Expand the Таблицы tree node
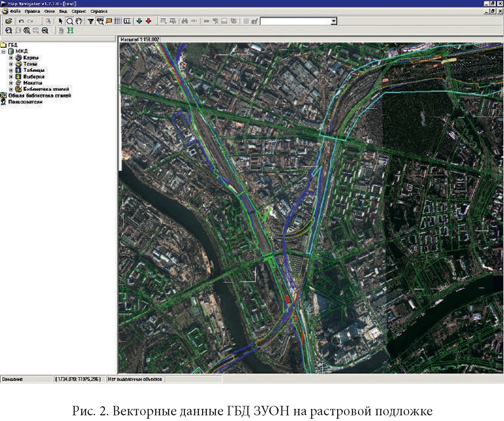The width and height of the screenshot is (504, 421). [x=11, y=70]
